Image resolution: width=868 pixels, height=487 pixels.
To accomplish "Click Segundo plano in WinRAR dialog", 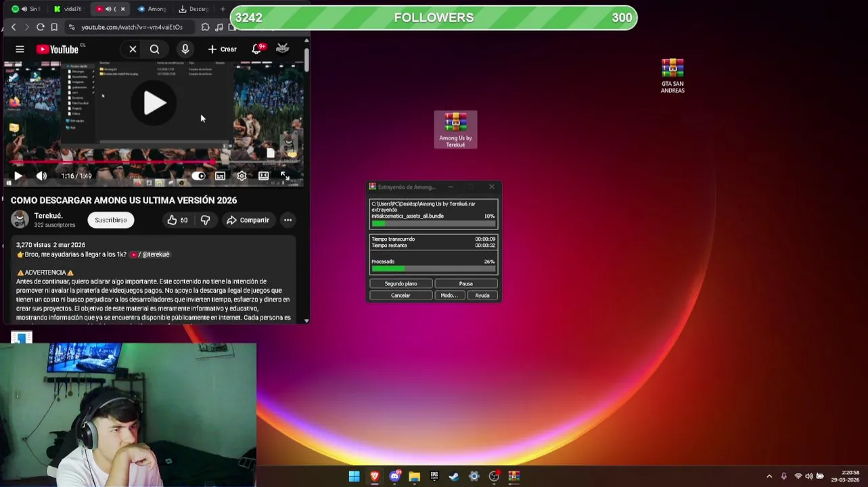I will click(401, 284).
